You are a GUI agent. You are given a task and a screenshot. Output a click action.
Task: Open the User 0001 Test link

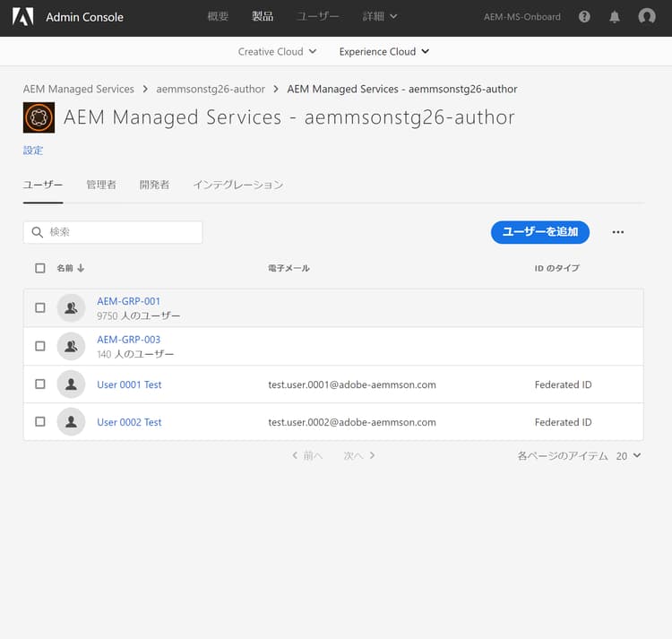(129, 384)
